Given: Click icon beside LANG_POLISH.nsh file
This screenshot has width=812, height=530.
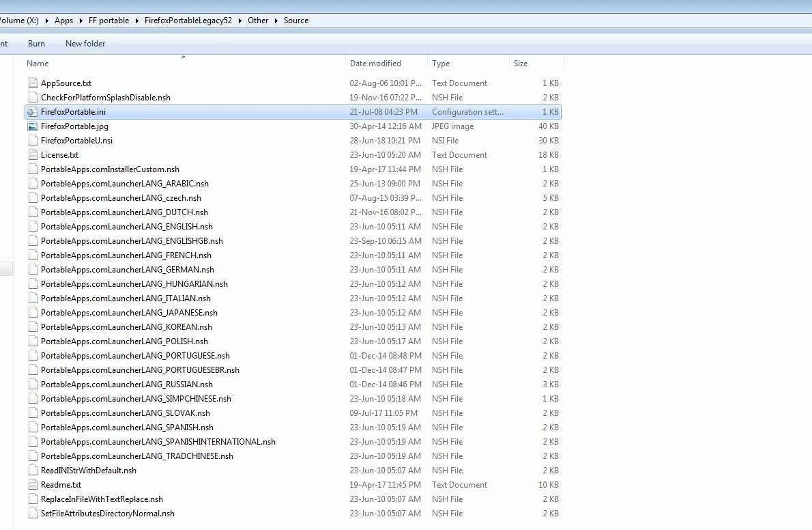Looking at the screenshot, I should pos(33,341).
